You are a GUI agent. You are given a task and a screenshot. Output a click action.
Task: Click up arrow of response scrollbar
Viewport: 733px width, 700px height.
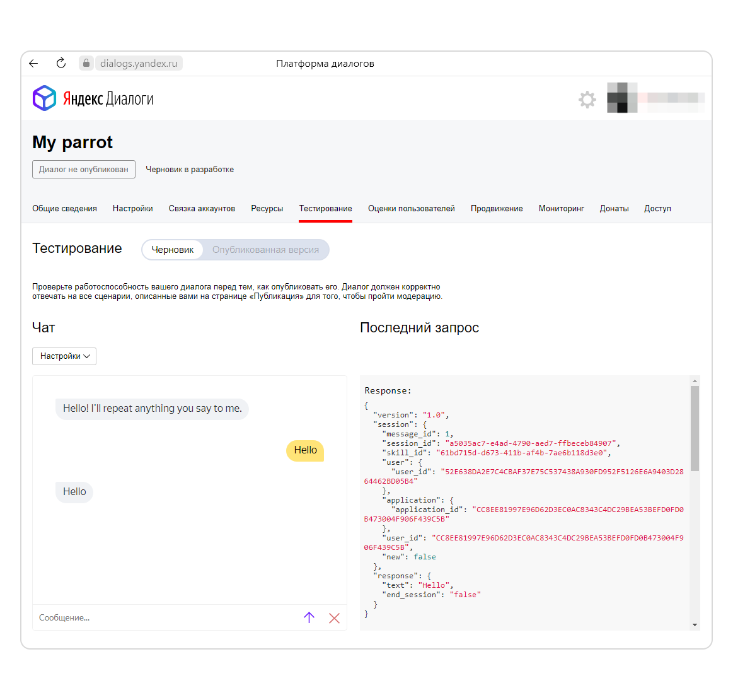point(695,381)
